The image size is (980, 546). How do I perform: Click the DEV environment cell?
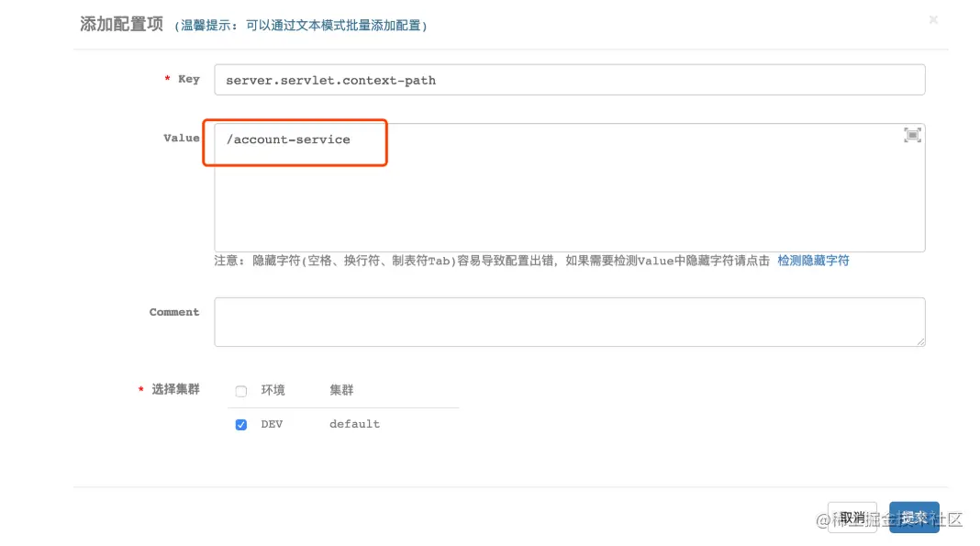pos(272,424)
